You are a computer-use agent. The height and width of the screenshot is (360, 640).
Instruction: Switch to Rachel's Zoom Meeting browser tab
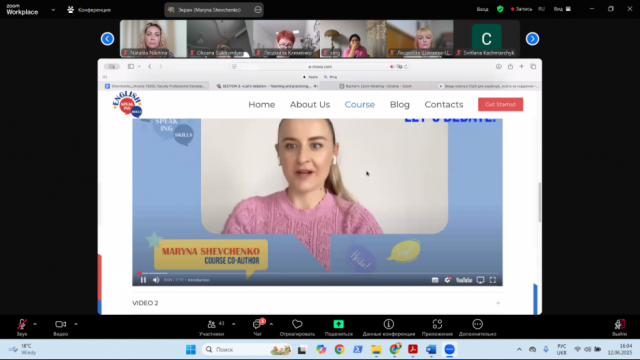click(375, 86)
